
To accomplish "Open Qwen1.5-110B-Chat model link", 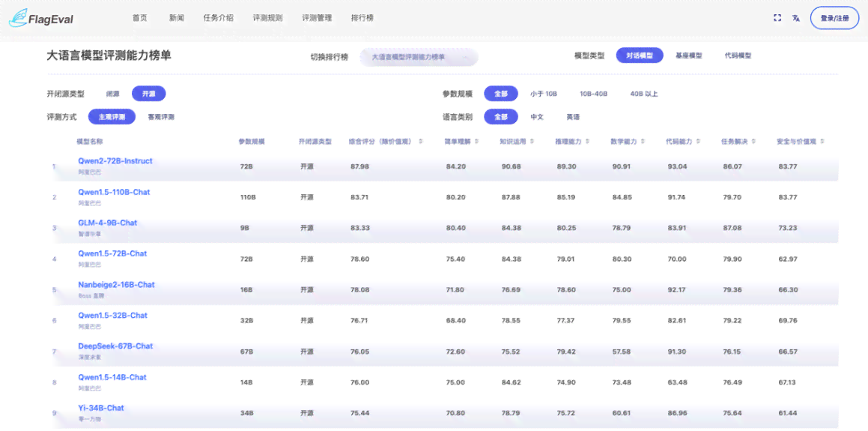I will pos(114,192).
